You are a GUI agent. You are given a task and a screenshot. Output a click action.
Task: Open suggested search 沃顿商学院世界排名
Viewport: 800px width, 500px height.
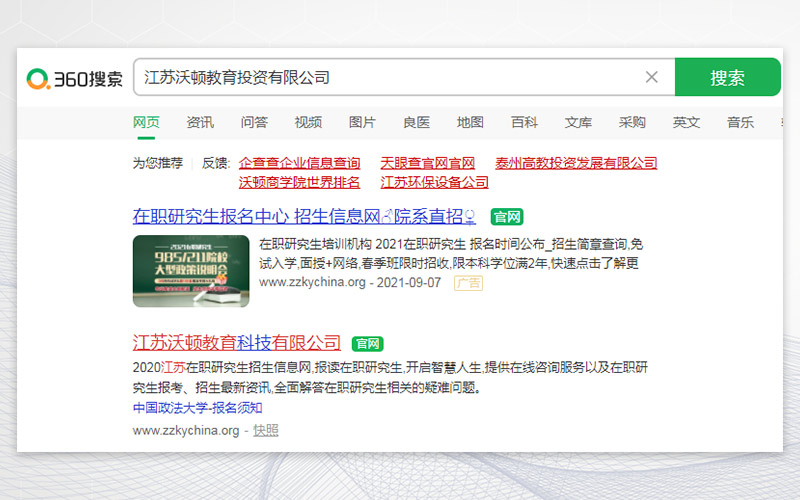[x=299, y=182]
